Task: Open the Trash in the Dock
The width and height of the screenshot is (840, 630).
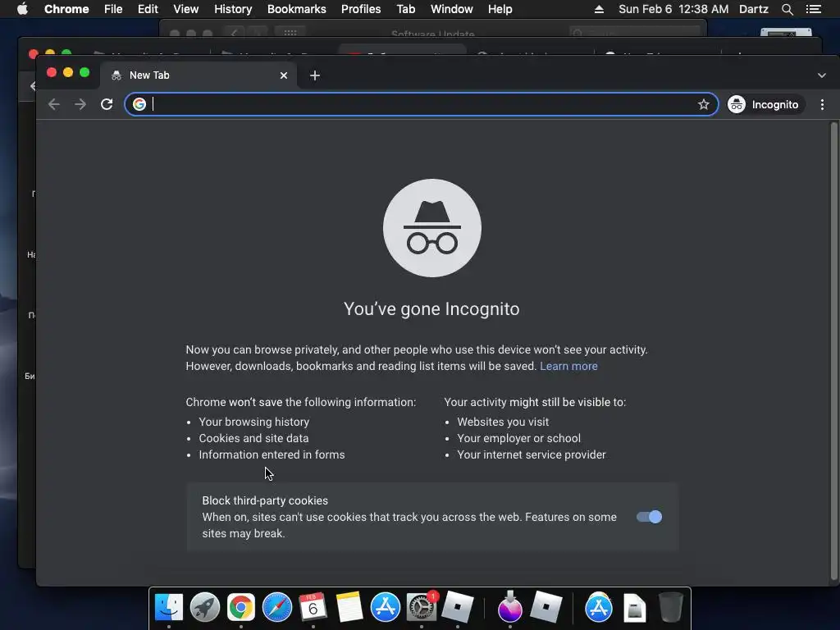Action: tap(670, 608)
